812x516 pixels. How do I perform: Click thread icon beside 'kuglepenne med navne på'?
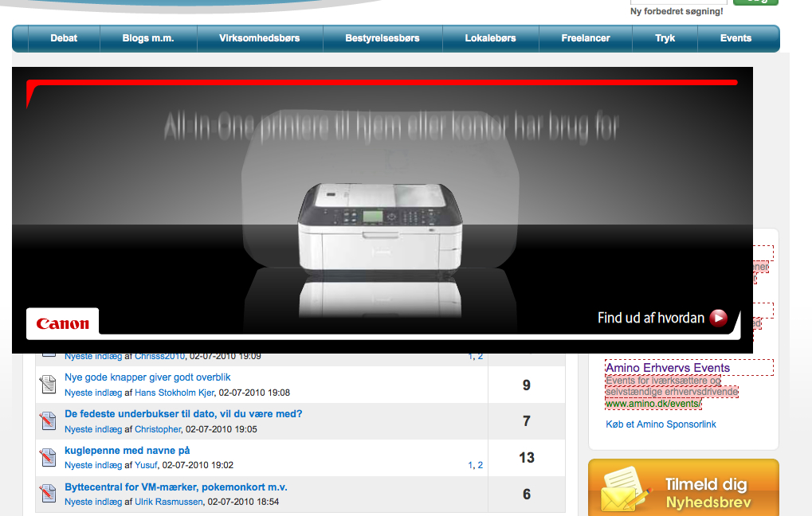[49, 458]
